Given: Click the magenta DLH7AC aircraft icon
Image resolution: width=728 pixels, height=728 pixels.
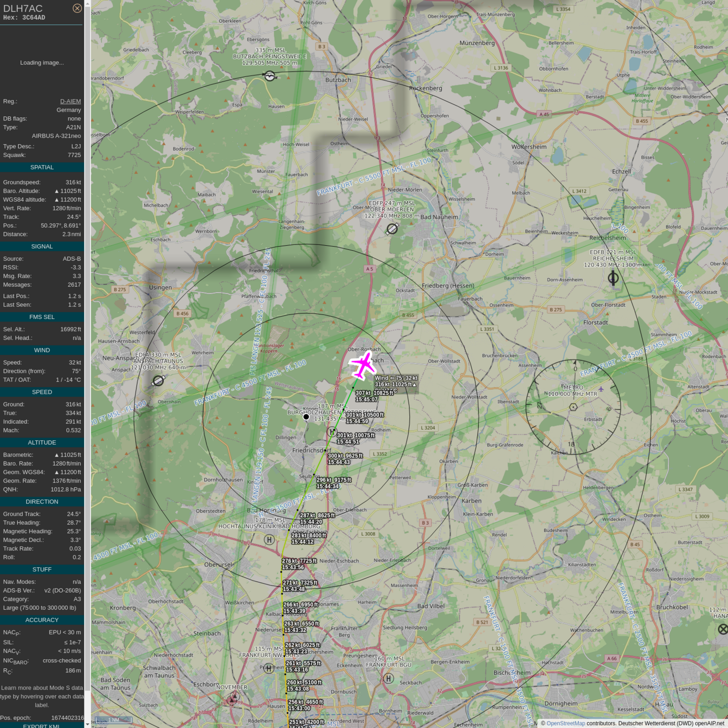Looking at the screenshot, I should [363, 365].
